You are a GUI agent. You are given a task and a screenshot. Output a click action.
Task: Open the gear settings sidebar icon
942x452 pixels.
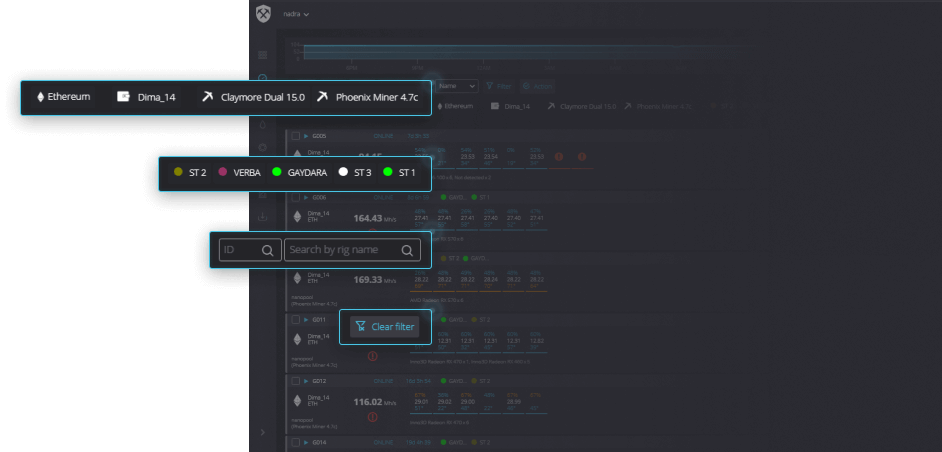tap(263, 148)
